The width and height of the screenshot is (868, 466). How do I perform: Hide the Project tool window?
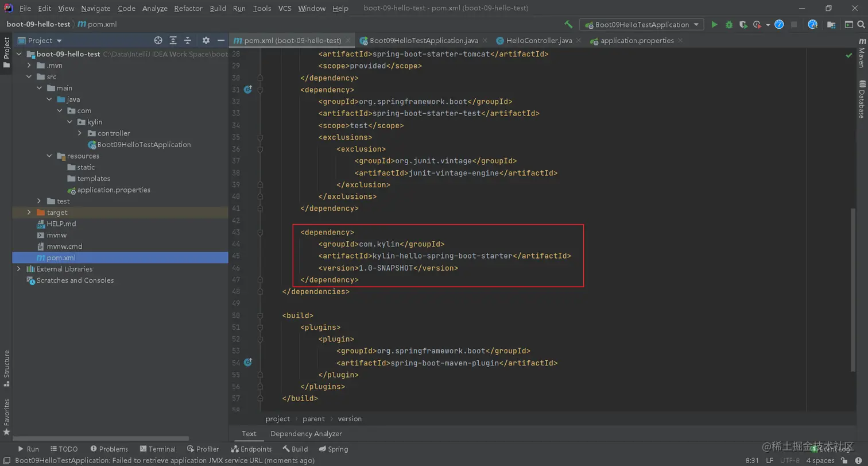tap(220, 40)
